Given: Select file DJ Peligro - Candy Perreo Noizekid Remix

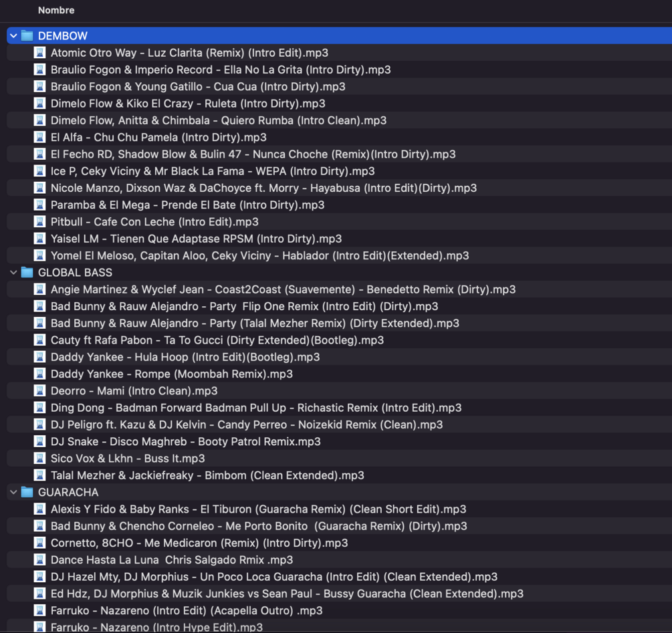Looking at the screenshot, I should tap(247, 425).
